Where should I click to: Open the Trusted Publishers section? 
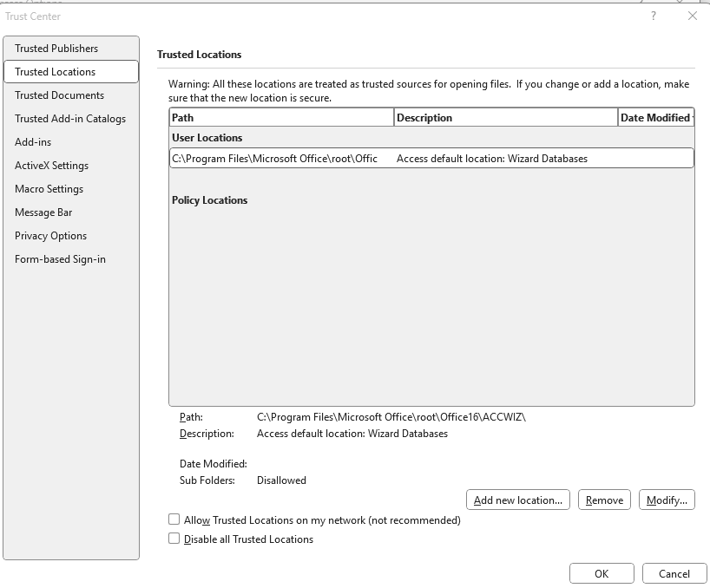click(x=71, y=49)
